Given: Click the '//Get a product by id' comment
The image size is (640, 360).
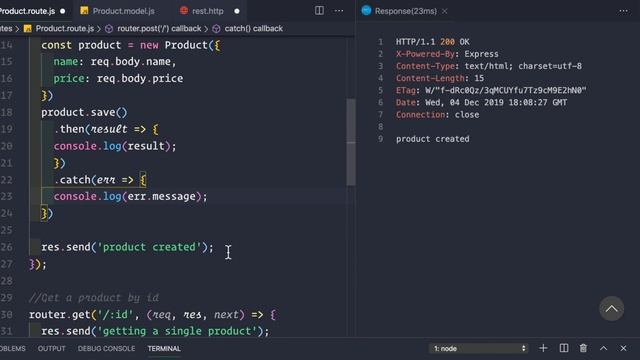Looking at the screenshot, I should 94,298.
